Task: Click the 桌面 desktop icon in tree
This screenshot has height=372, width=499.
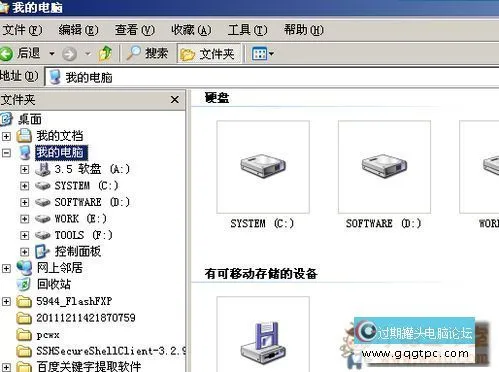Action: pos(7,119)
